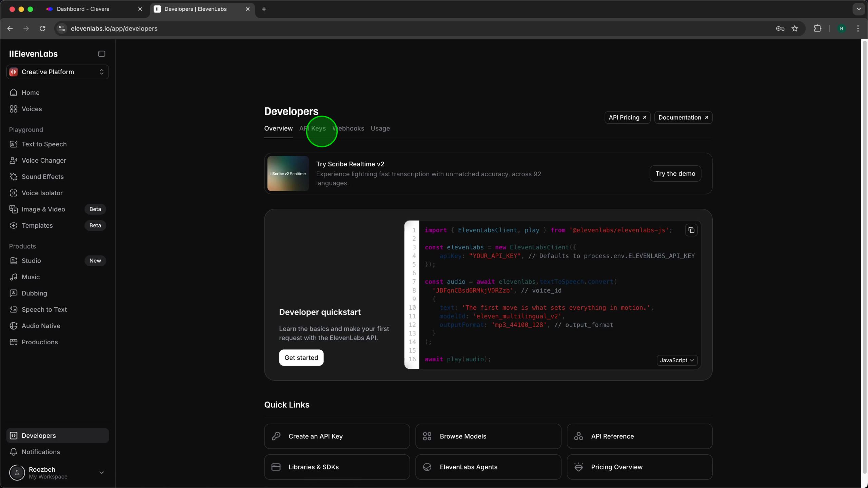This screenshot has width=868, height=488.
Task: Open Voice Isolator from the sidebar
Action: click(42, 193)
